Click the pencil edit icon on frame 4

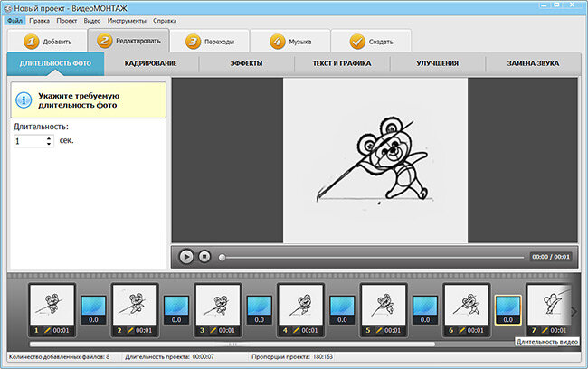click(x=296, y=330)
